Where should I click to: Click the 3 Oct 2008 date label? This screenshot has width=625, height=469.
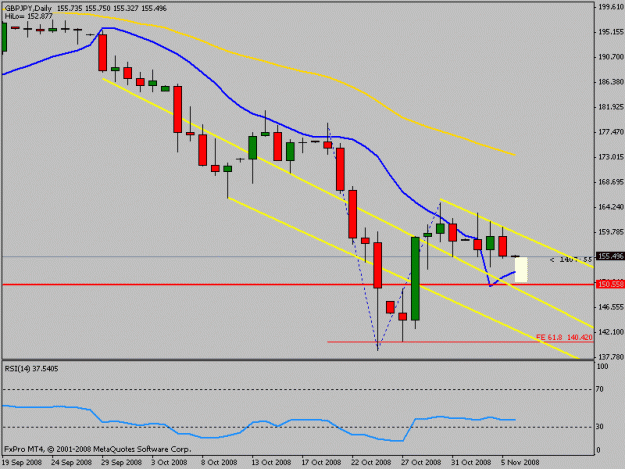pos(169,463)
